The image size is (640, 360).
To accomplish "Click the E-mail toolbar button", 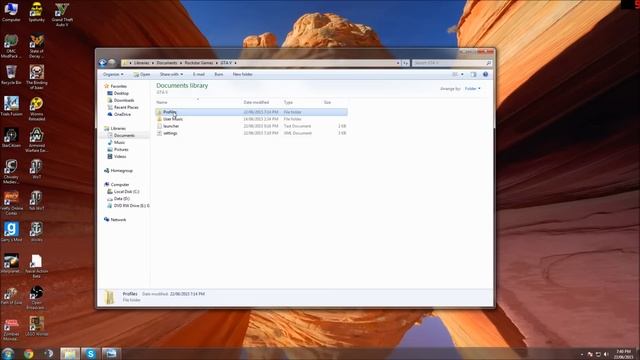I will [199, 74].
